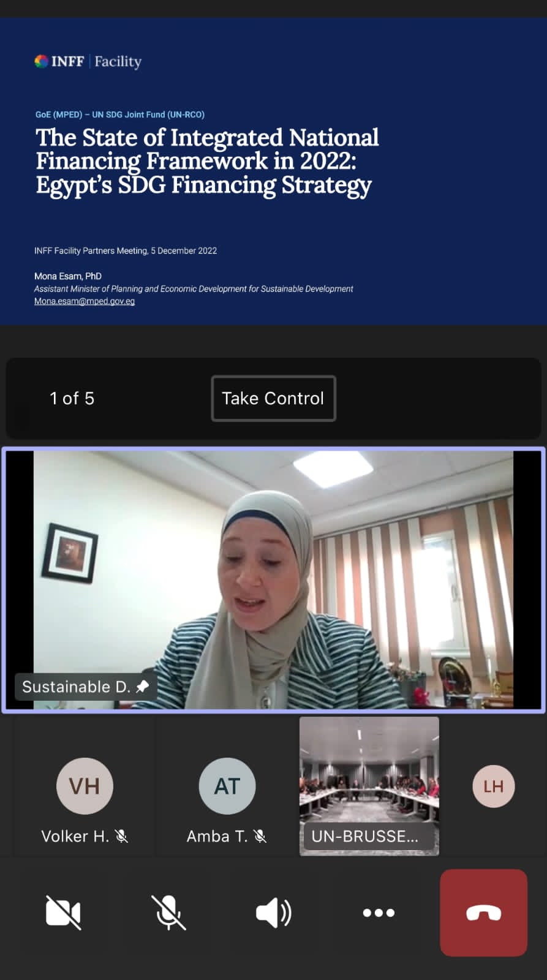Tap the slide title 'The State of Integrated National'
The width and height of the screenshot is (547, 980).
[207, 137]
